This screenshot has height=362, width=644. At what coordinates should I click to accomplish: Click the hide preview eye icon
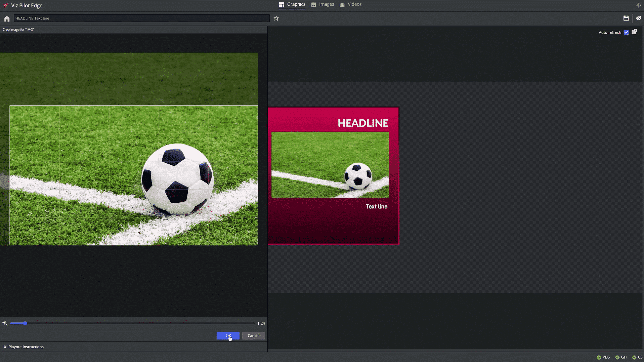point(639,18)
